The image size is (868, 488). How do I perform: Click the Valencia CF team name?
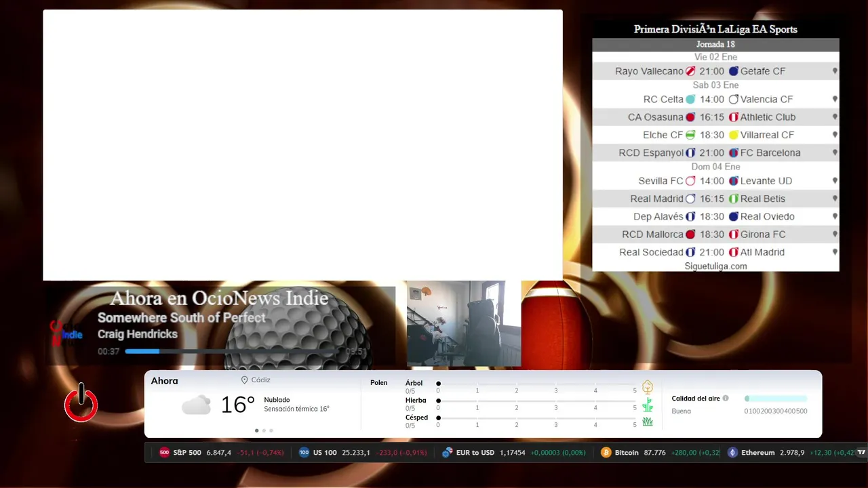pyautogui.click(x=766, y=99)
